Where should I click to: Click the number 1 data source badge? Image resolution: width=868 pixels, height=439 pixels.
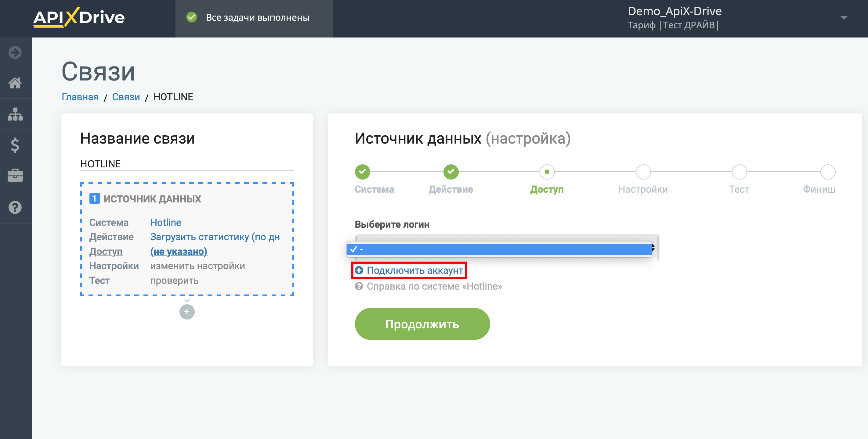click(95, 199)
